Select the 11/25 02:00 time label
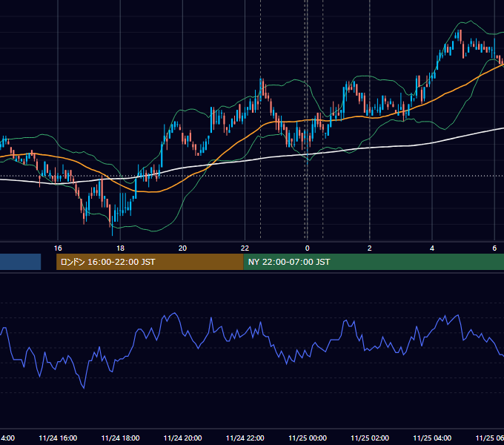 (370, 438)
